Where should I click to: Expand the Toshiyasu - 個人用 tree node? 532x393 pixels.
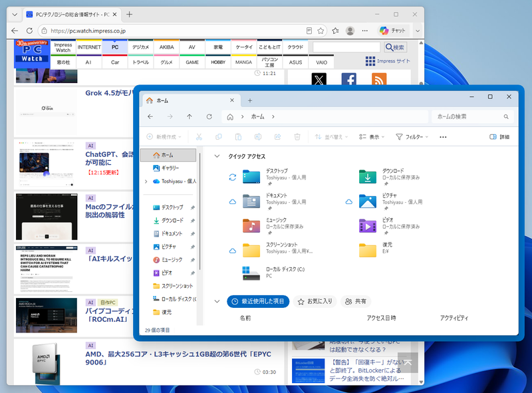click(x=146, y=182)
